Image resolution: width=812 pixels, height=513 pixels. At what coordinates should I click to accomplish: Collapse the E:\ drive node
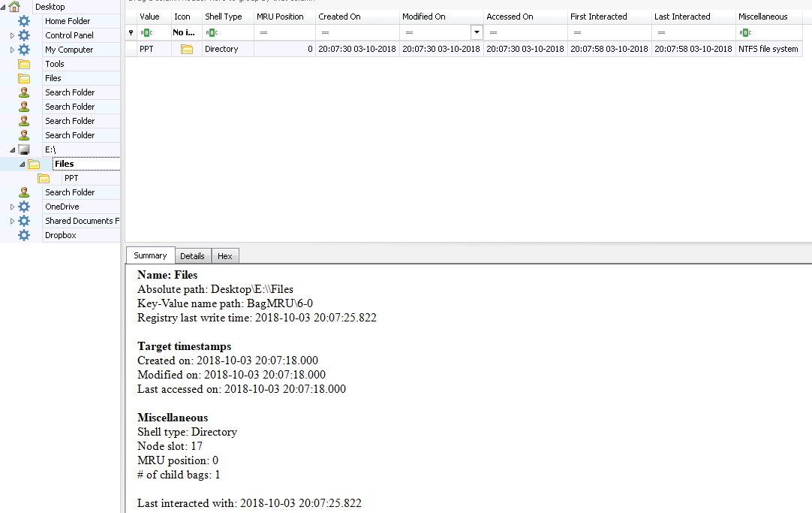12,149
